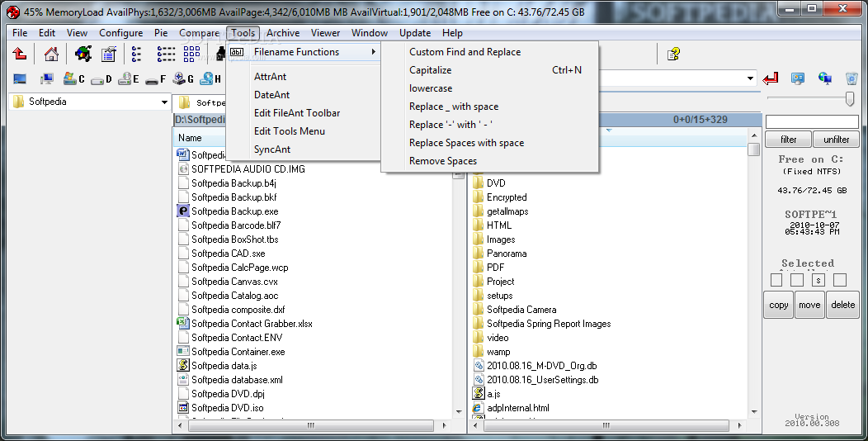This screenshot has width=868, height=441.
Task: Click the Softpedia DVD.iso disc image icon
Action: click(x=182, y=408)
